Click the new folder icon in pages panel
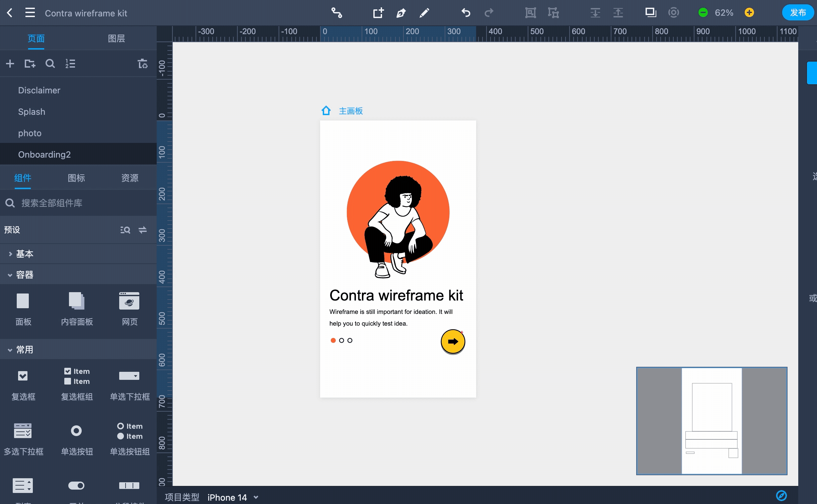 tap(30, 64)
